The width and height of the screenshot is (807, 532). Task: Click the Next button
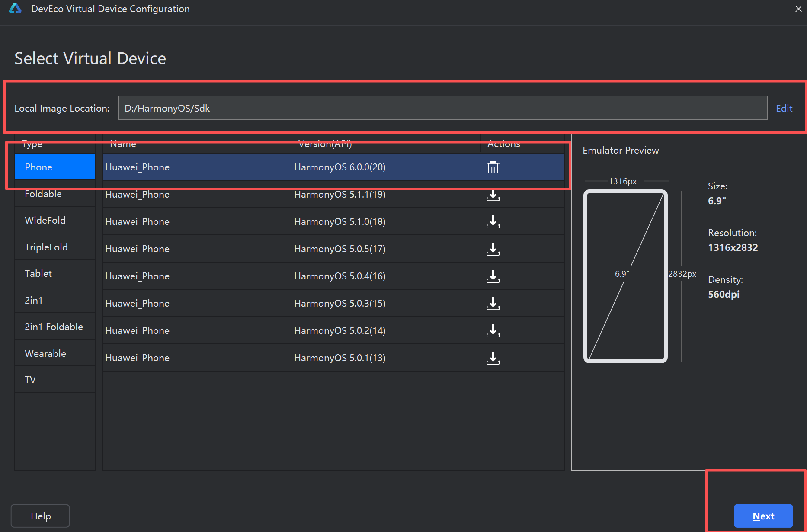763,516
